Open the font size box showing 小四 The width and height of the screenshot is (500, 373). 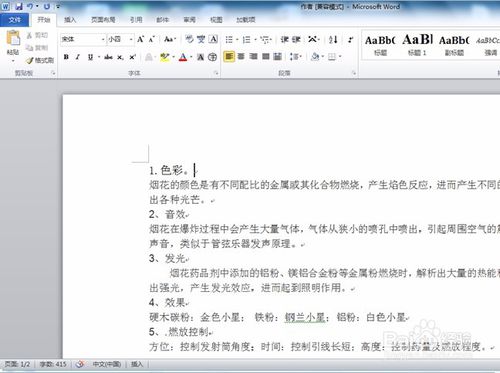pyautogui.click(x=120, y=39)
